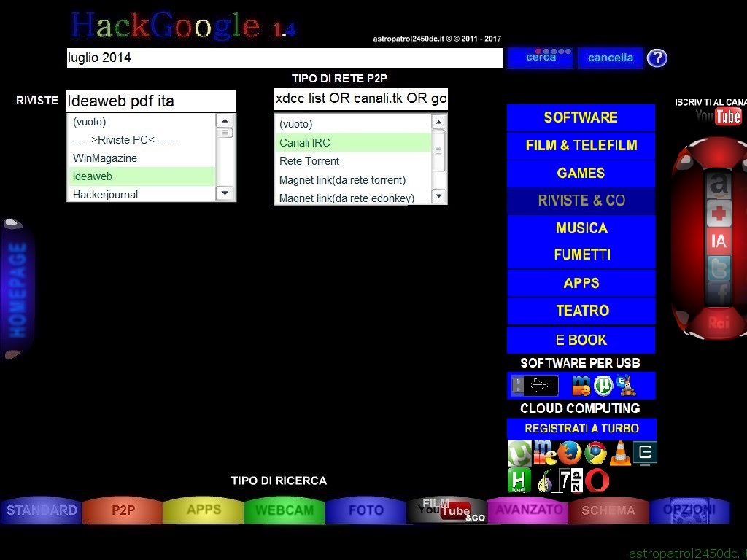This screenshot has width=747, height=560.
Task: Switch to the STANDARD search type tab
Action: click(42, 510)
